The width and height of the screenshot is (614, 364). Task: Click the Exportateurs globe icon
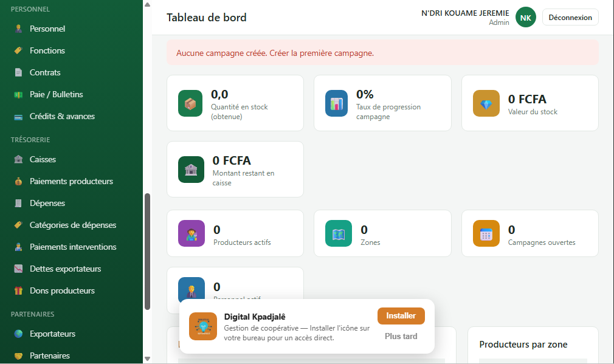tap(18, 334)
